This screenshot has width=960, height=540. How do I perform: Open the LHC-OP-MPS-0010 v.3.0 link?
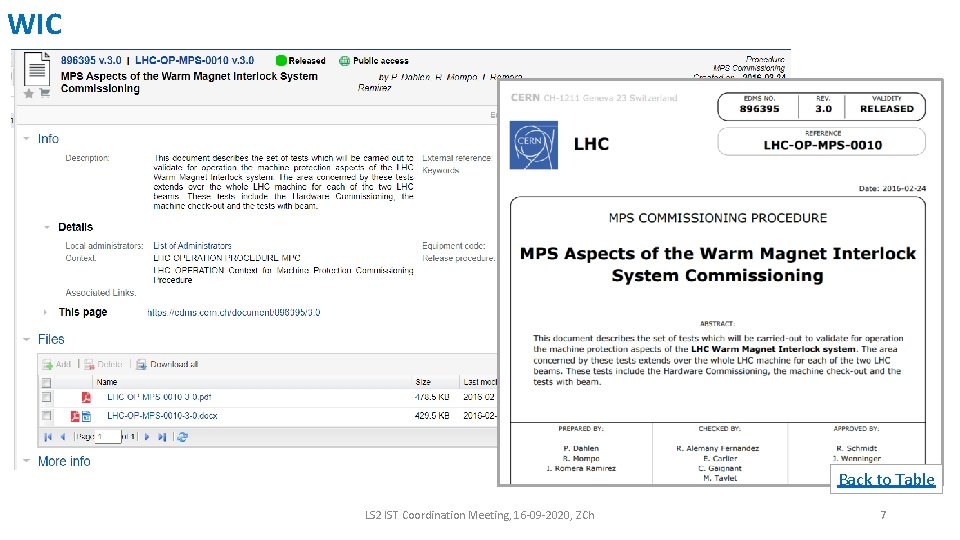click(195, 61)
